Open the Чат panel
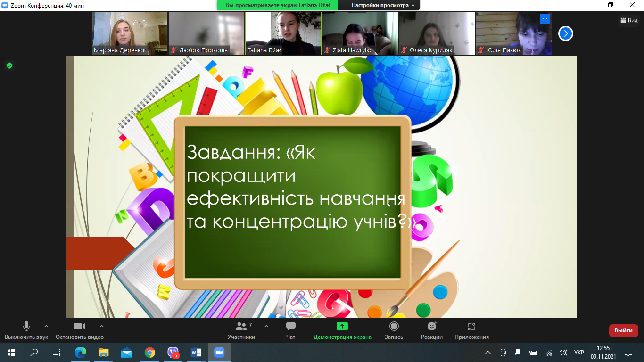This screenshot has width=644, height=362. 290,330
